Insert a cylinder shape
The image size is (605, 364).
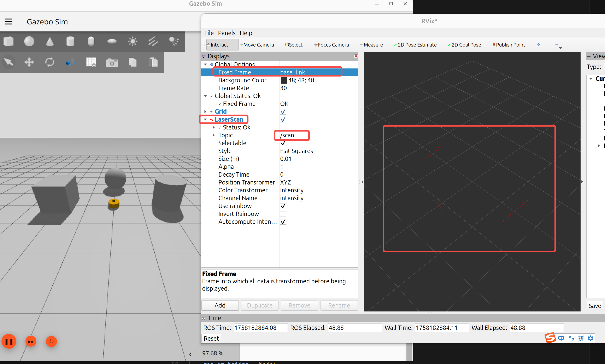(70, 41)
